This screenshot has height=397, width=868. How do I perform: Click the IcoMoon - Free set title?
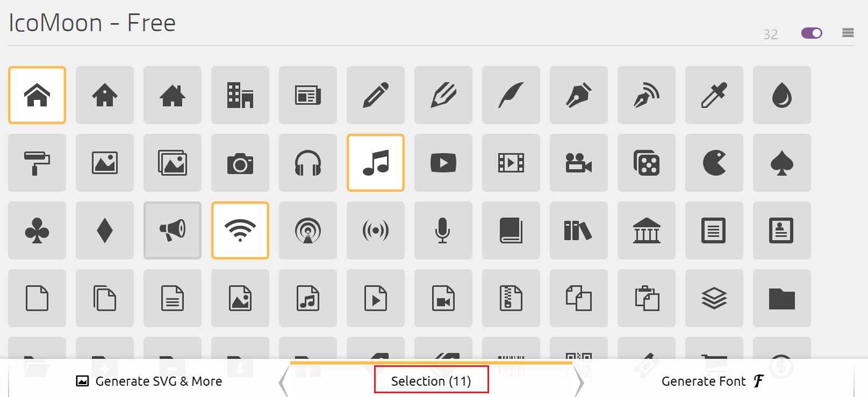pos(92,23)
